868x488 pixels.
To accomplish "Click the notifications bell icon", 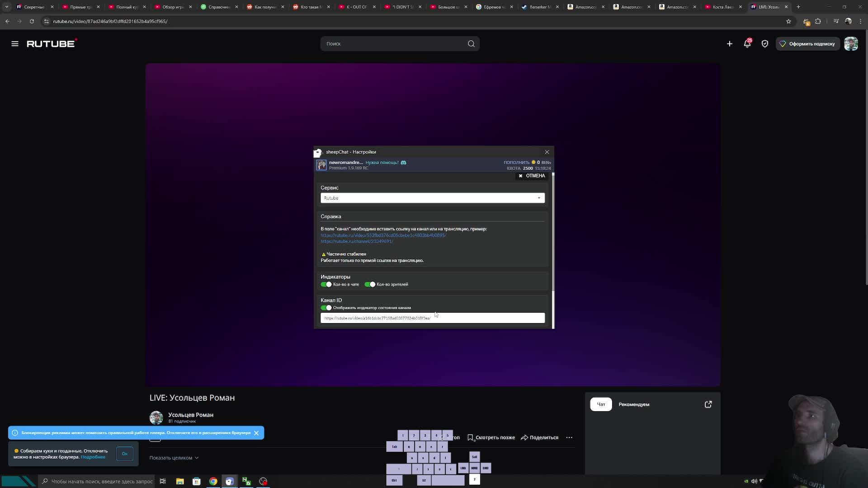I will point(747,44).
